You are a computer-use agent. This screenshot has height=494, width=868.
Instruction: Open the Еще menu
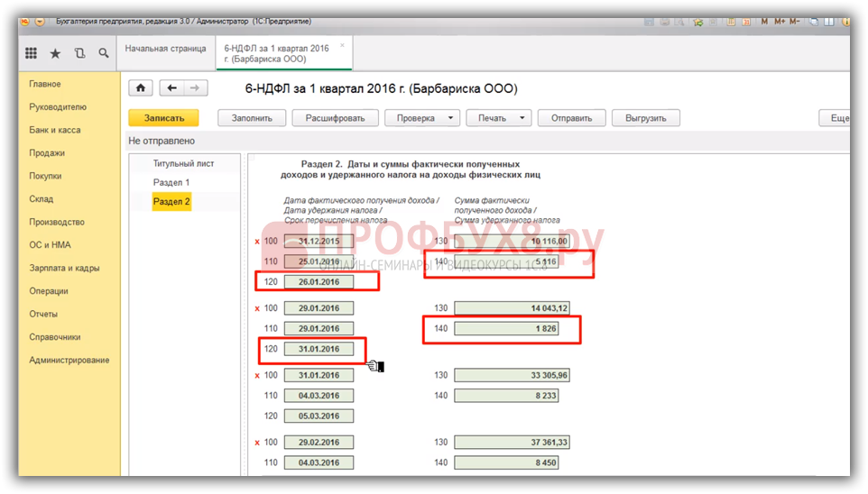pyautogui.click(x=839, y=118)
